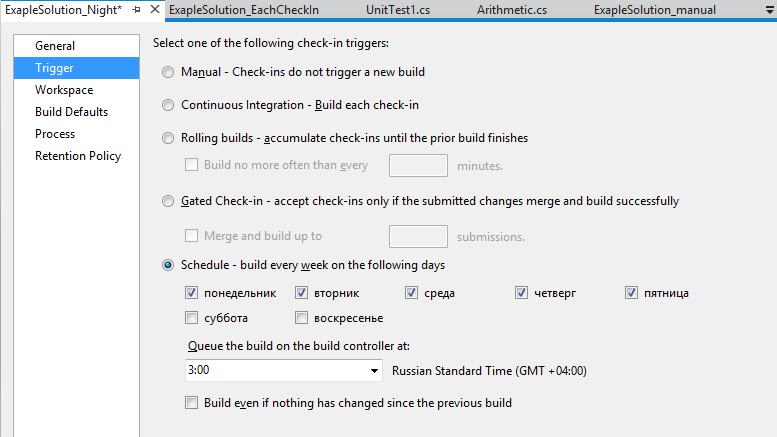Select the Rolling builds radio button
Screen dimensions: 777x437
tap(168, 138)
